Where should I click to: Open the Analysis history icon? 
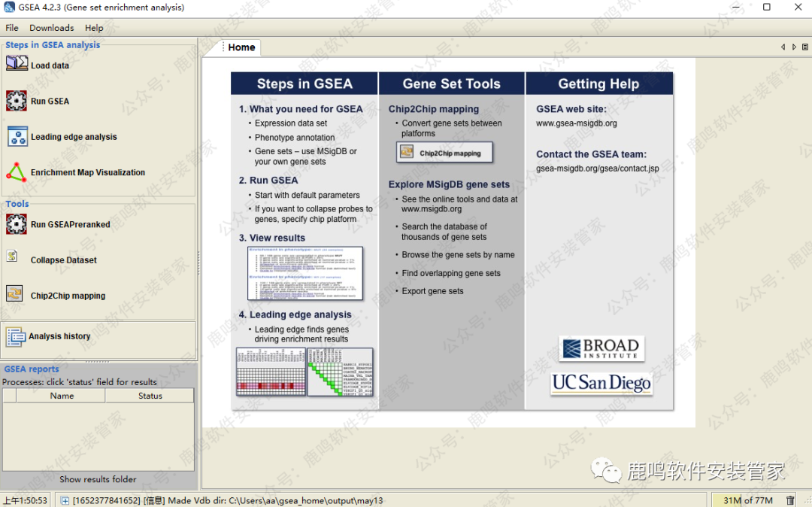point(16,336)
